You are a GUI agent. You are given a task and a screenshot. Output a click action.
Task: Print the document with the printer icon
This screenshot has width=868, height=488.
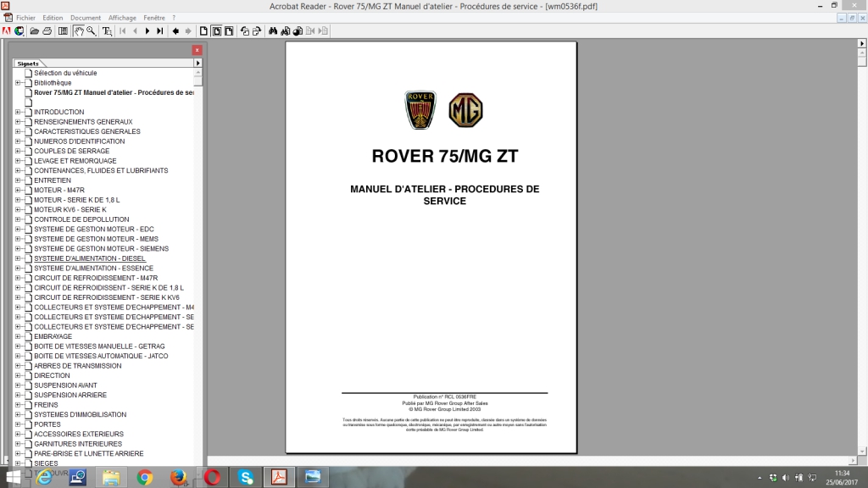tap(47, 31)
